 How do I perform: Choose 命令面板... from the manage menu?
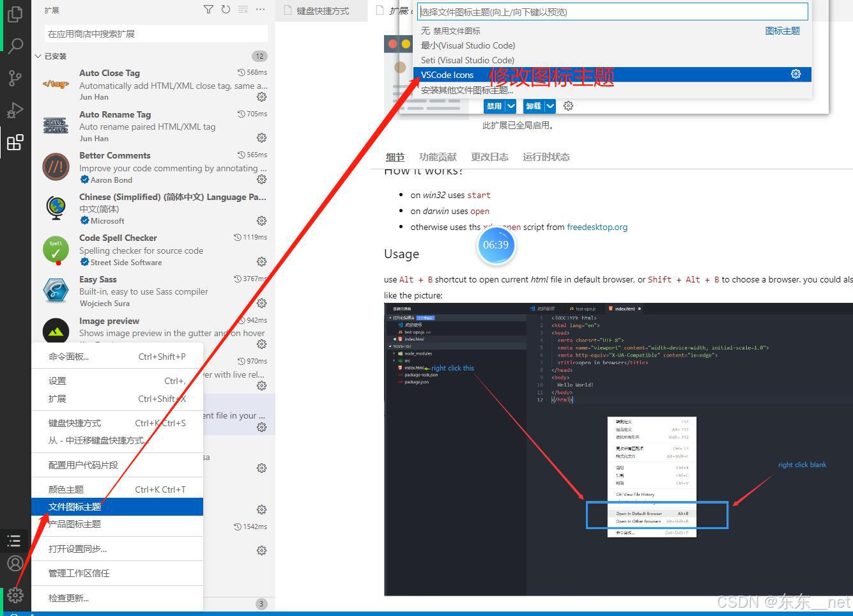(x=117, y=357)
